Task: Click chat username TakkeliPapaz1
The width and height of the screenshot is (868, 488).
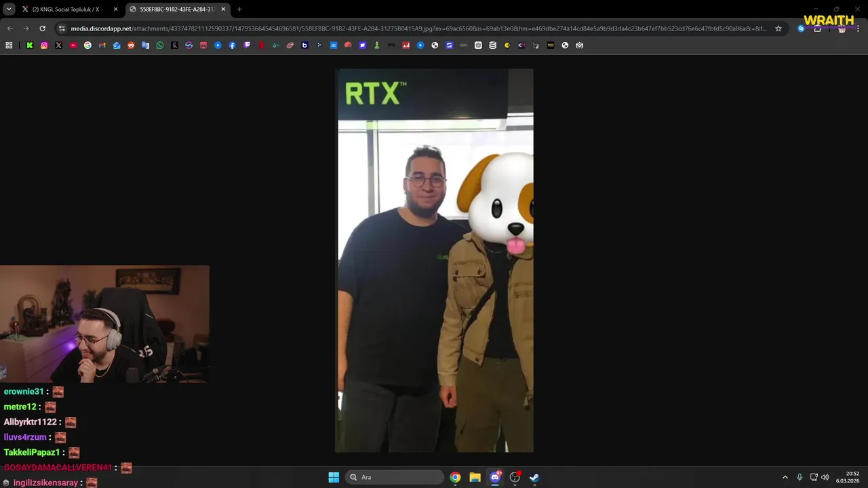Action: coord(32,452)
